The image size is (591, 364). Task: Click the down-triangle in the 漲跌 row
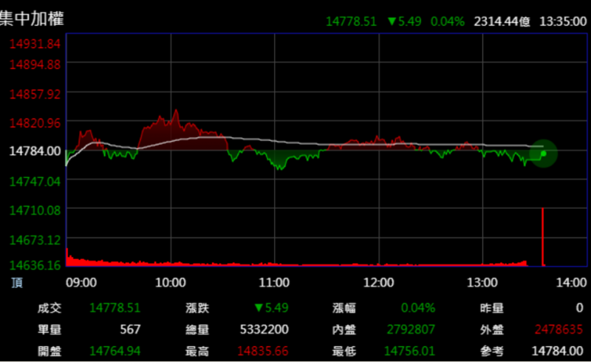click(259, 308)
